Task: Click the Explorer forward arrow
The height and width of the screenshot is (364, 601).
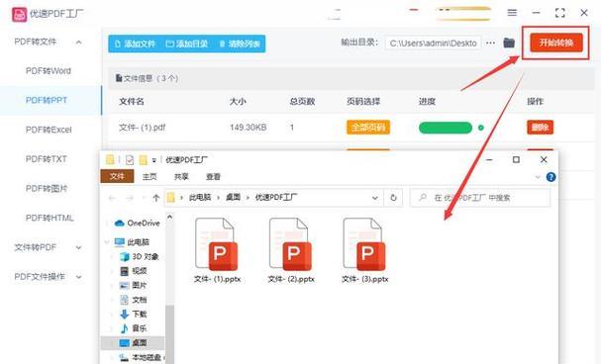Action: [x=130, y=198]
